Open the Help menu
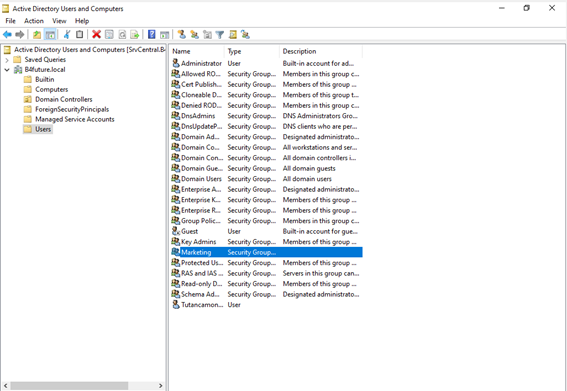The image size is (567, 391). click(x=82, y=21)
